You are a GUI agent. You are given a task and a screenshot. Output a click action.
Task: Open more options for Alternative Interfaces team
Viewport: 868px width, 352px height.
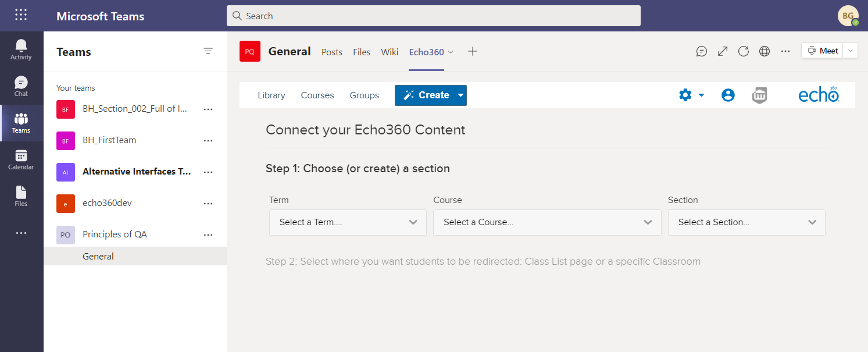[208, 172]
